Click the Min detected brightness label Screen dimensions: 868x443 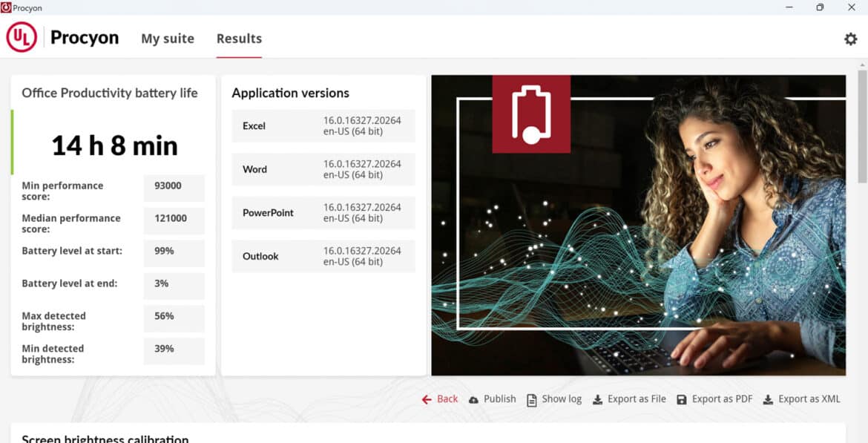tap(53, 354)
